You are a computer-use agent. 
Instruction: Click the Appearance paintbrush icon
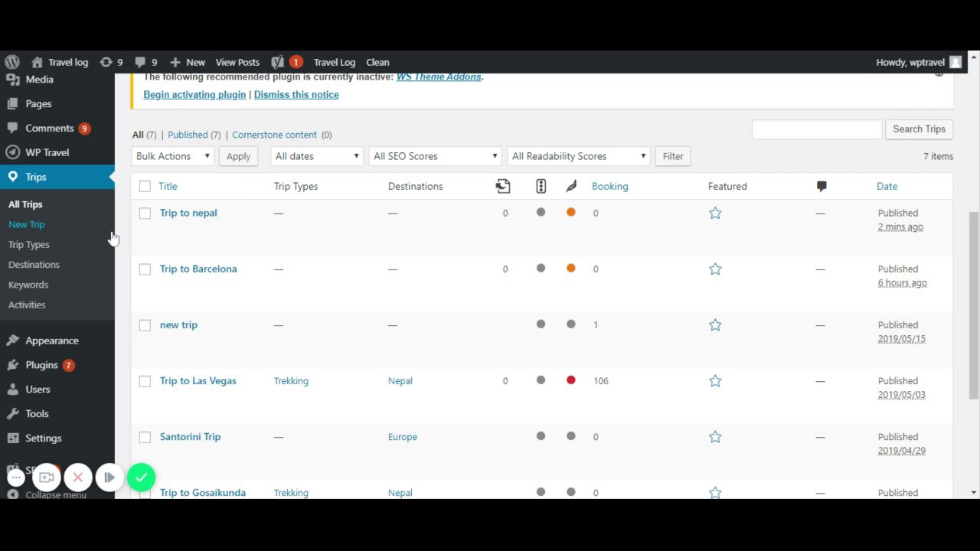point(12,341)
